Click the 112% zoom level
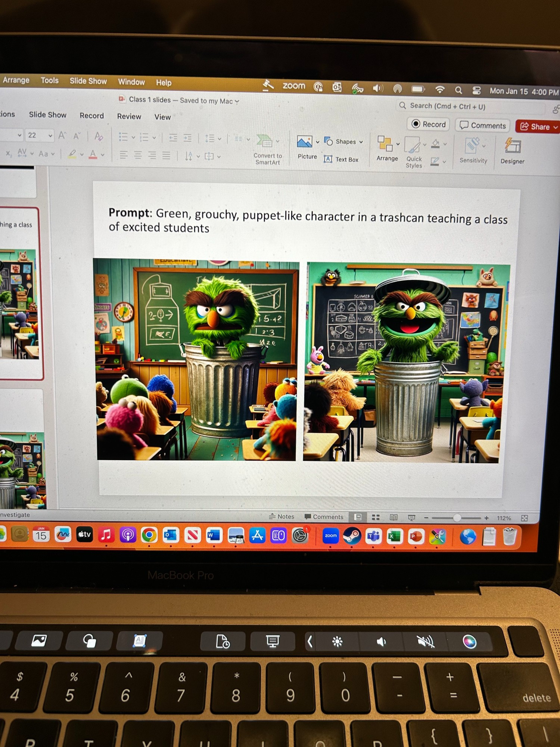The height and width of the screenshot is (747, 560). (504, 518)
